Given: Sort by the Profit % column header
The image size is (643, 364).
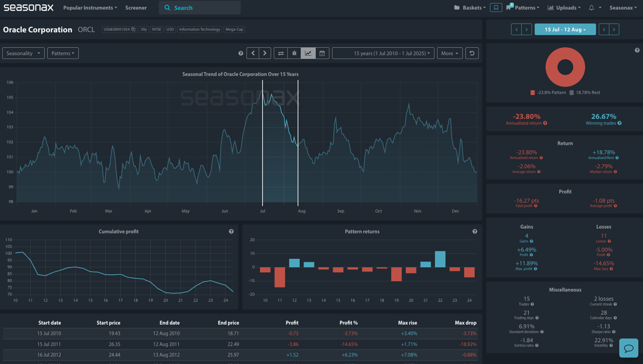Looking at the screenshot, I should tap(349, 323).
